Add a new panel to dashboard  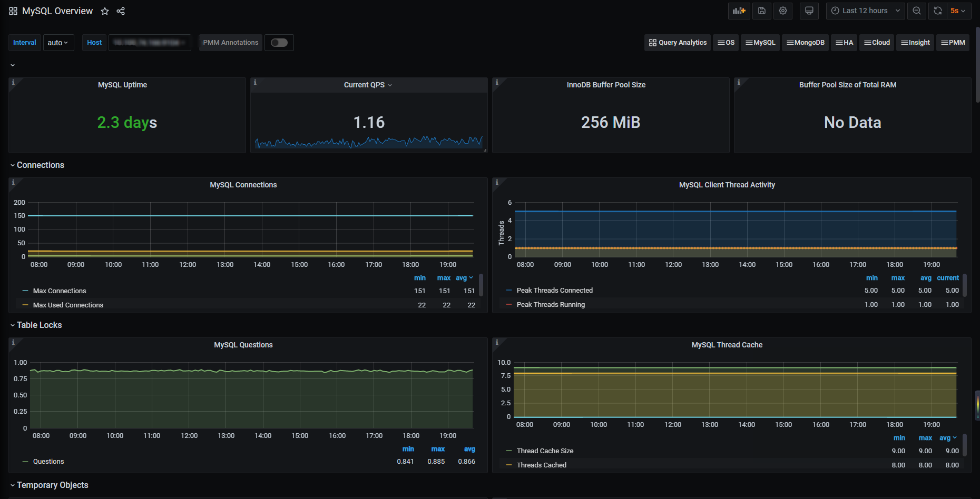click(739, 11)
